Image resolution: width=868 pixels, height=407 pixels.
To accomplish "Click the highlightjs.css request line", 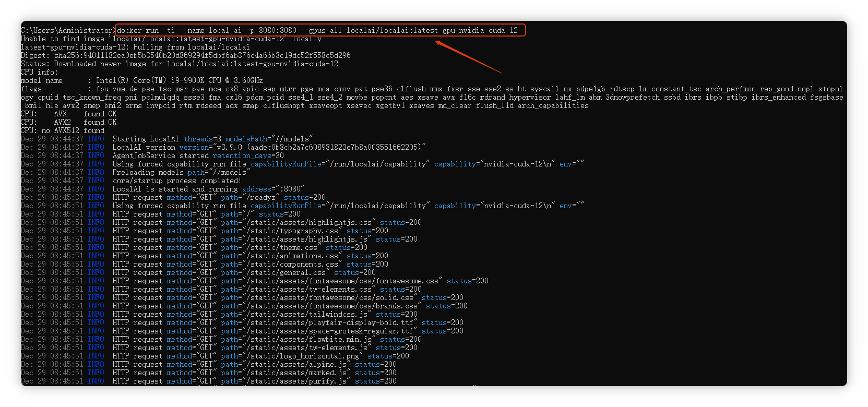I will (221, 222).
